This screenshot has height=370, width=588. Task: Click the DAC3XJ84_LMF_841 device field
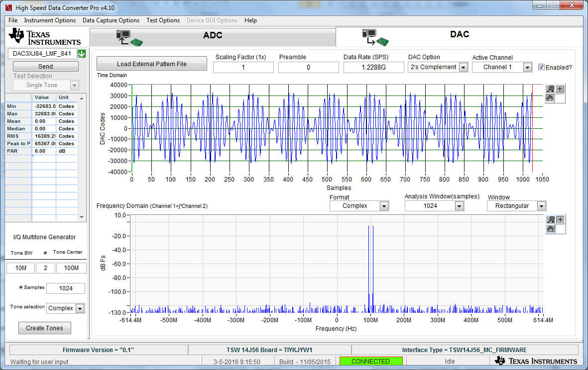[42, 54]
